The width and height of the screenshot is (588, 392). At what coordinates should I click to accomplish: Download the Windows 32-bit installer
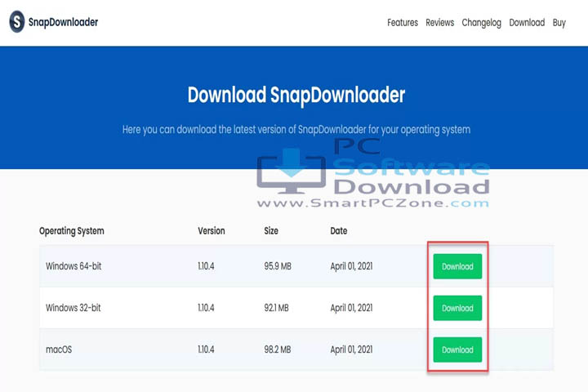click(x=457, y=308)
